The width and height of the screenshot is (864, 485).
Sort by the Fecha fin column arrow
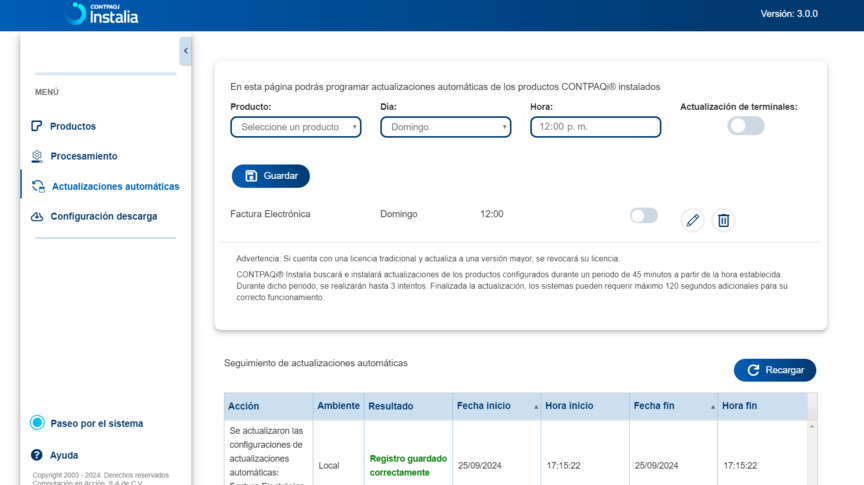pyautogui.click(x=712, y=407)
